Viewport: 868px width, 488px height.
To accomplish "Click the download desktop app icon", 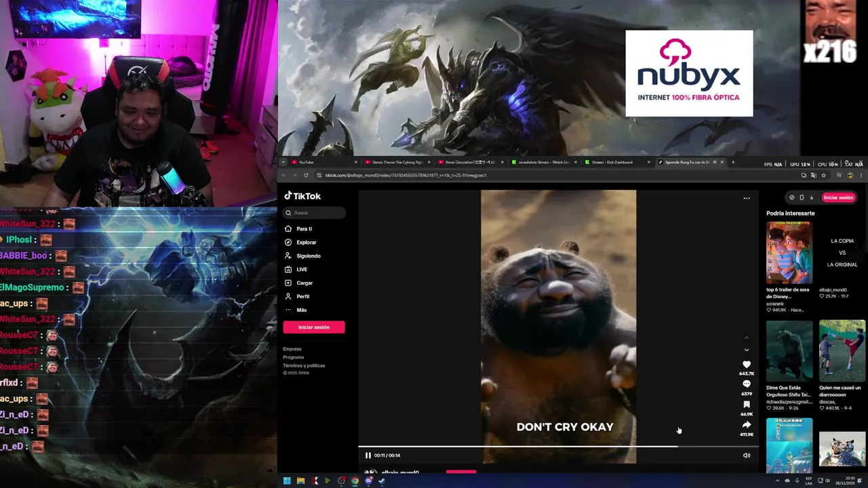I will 811,198.
